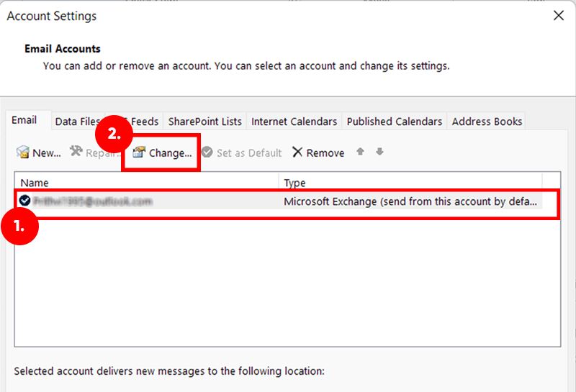
Task: Go to Internet Calendars tab
Action: [294, 122]
